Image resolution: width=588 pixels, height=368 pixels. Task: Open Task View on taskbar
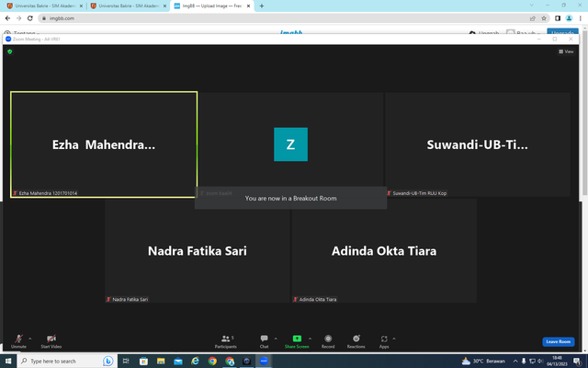(x=126, y=361)
